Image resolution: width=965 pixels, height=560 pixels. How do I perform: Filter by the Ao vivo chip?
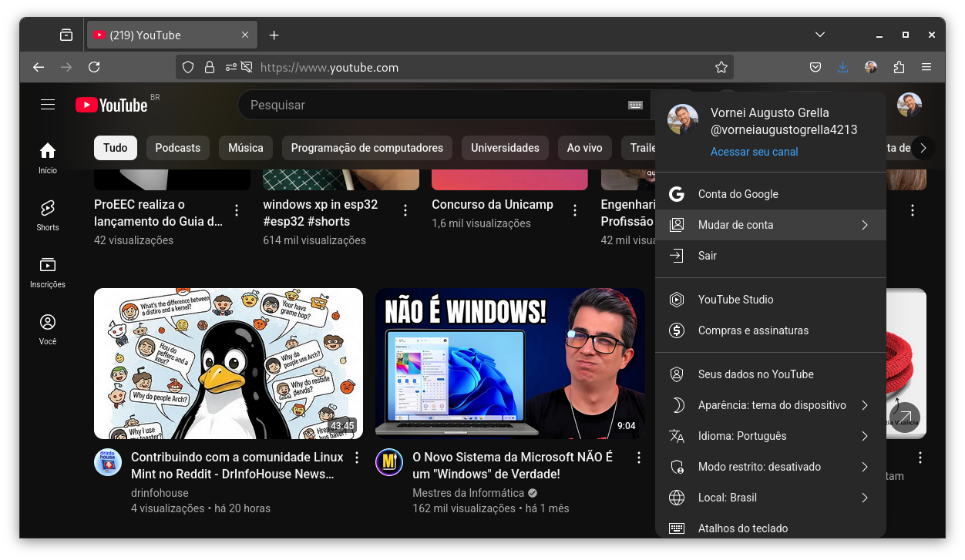click(585, 148)
